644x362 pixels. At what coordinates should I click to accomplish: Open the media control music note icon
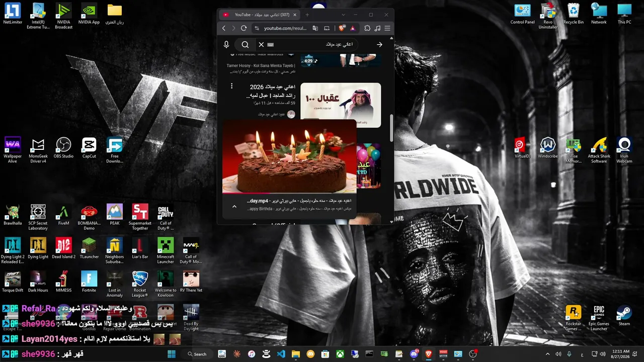377,28
